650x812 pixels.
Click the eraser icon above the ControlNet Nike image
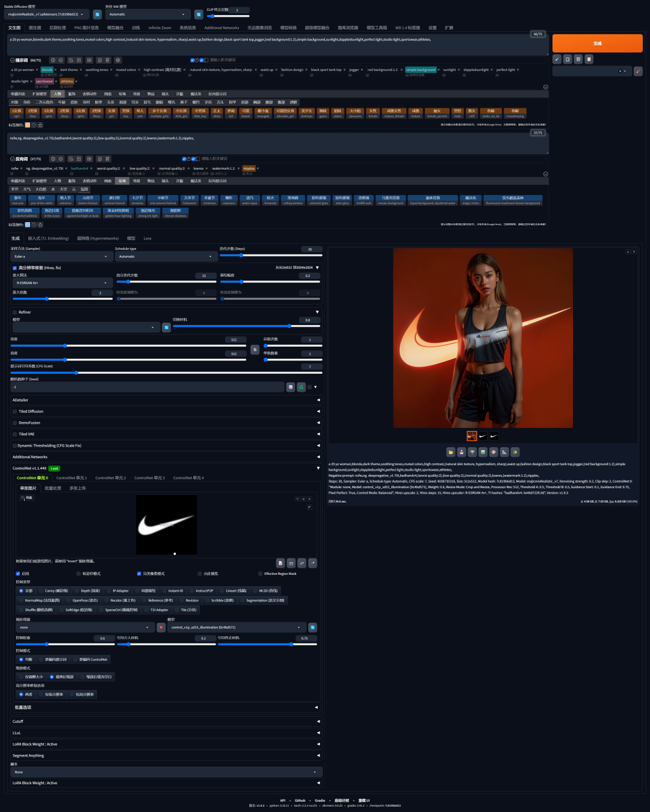pos(303,499)
